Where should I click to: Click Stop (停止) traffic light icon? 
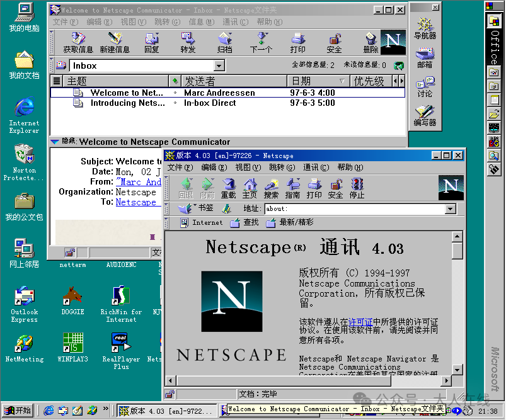click(357, 188)
